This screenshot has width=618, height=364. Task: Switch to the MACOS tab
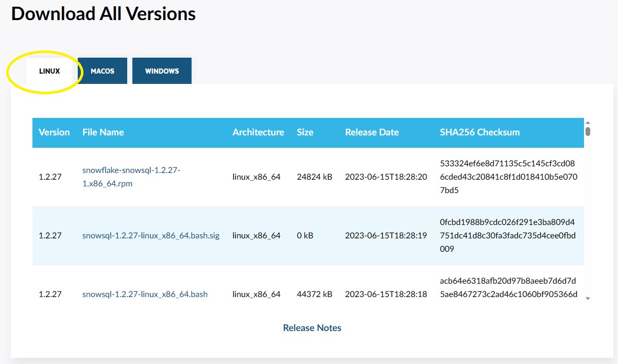click(102, 71)
